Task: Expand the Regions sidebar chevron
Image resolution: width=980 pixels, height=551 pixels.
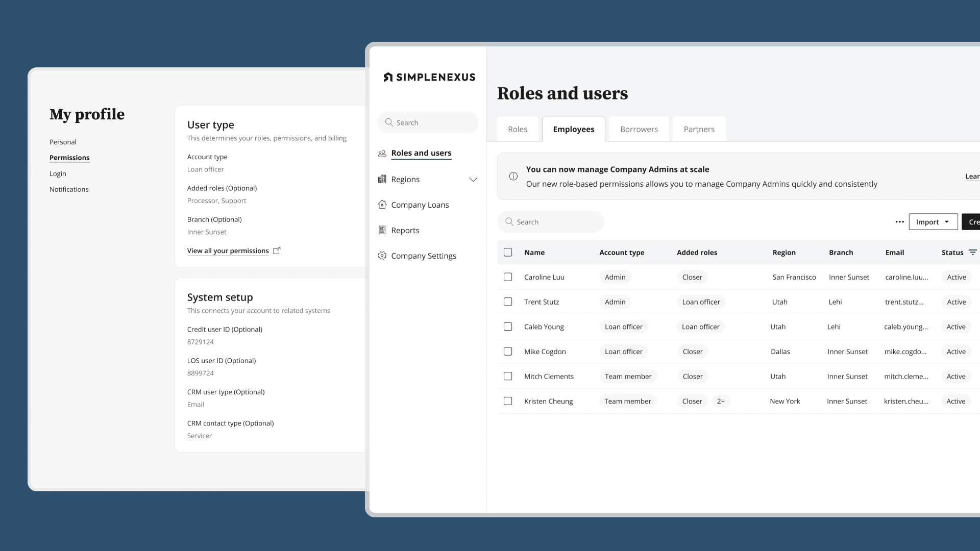Action: click(473, 179)
